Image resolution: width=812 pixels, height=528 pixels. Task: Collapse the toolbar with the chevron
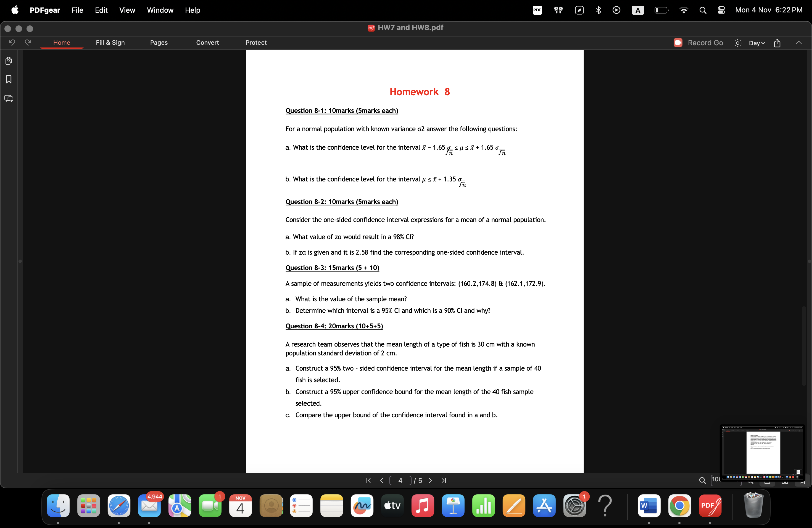click(x=799, y=43)
